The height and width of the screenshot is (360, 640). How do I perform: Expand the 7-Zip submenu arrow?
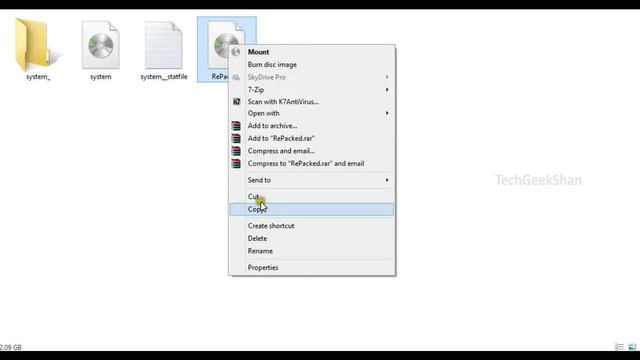[387, 89]
